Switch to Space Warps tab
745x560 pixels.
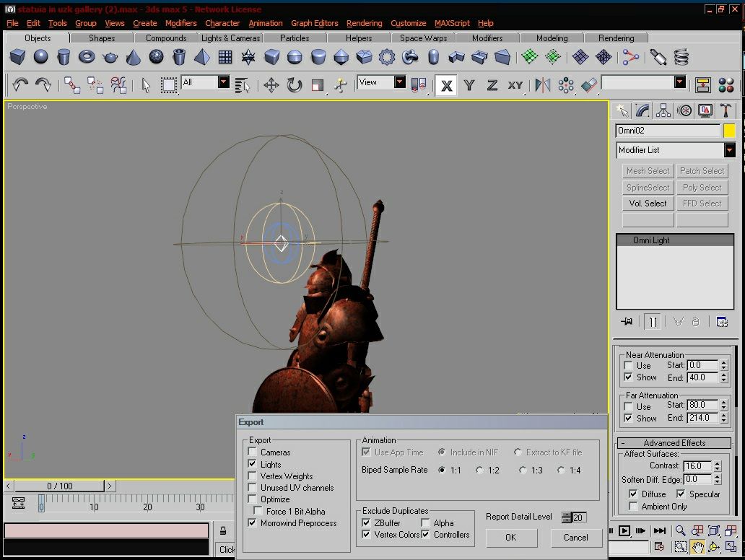pyautogui.click(x=423, y=38)
